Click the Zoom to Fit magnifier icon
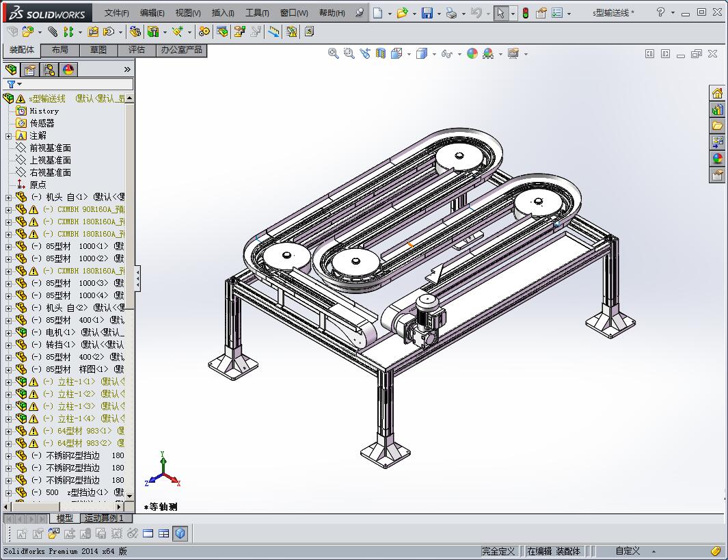The width and height of the screenshot is (728, 560). [x=333, y=53]
